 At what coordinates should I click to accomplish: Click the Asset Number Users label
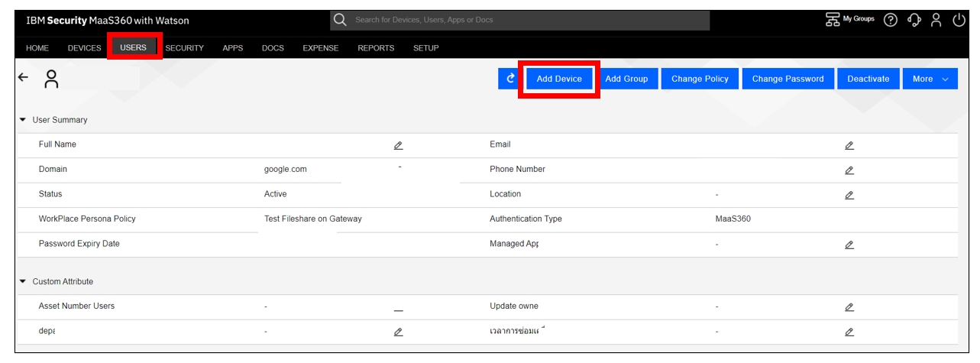[76, 306]
